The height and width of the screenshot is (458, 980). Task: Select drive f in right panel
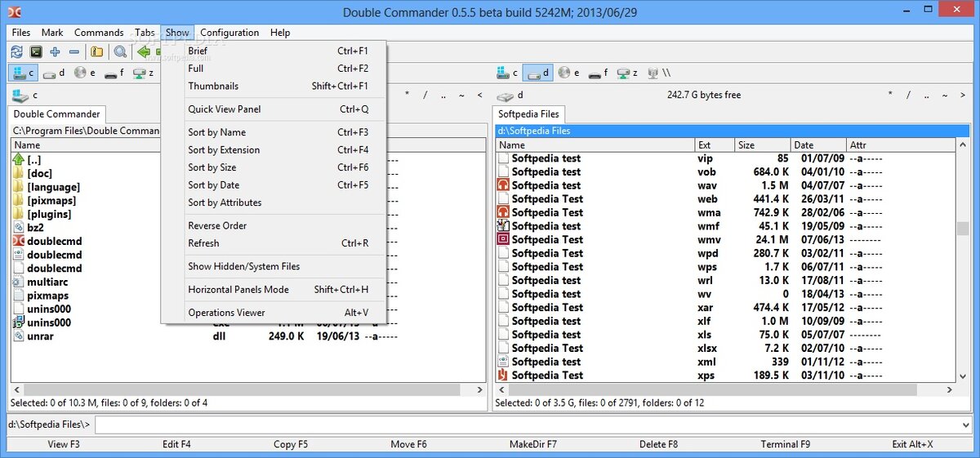tap(598, 73)
